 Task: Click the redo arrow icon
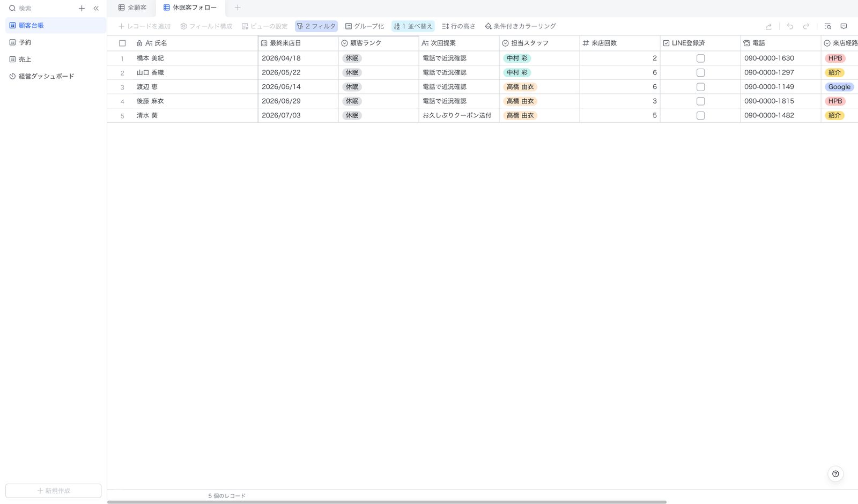(x=806, y=26)
